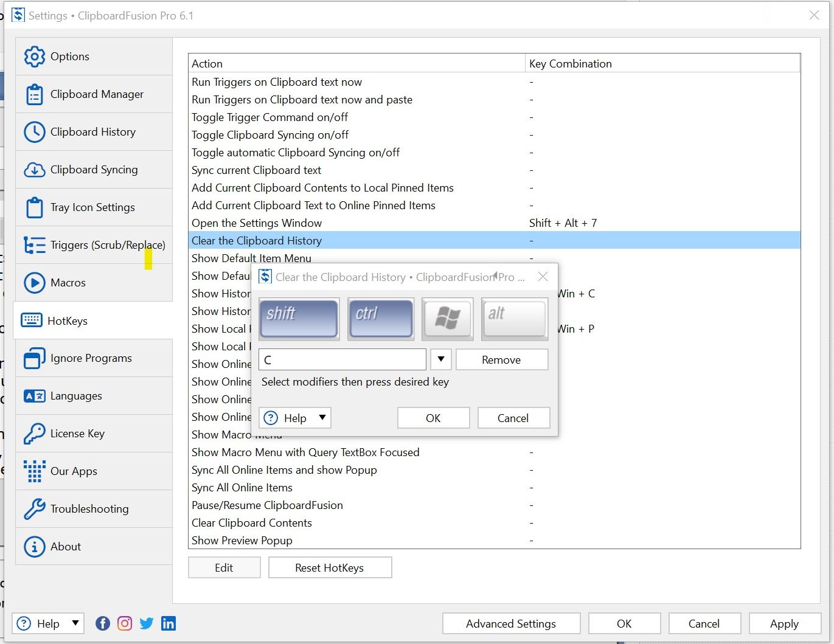This screenshot has height=644, width=834.
Task: Click the Clipboard History clock icon
Action: tap(35, 132)
